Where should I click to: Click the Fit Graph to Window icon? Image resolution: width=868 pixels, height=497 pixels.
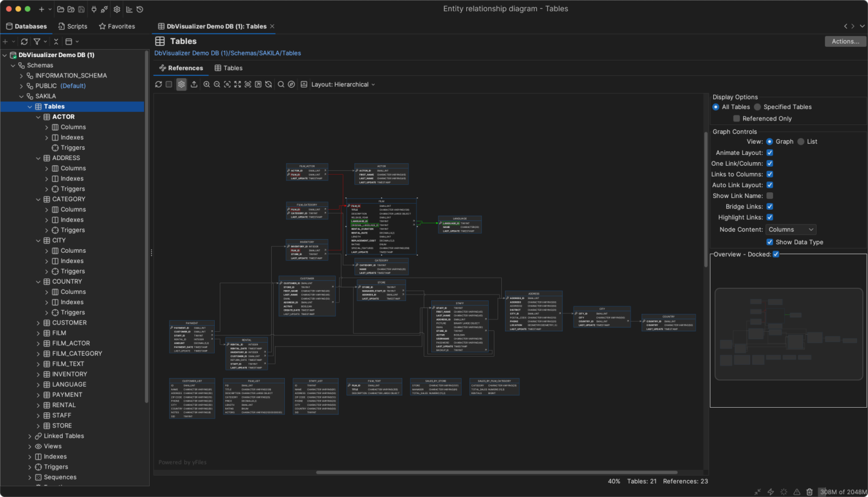click(x=237, y=84)
